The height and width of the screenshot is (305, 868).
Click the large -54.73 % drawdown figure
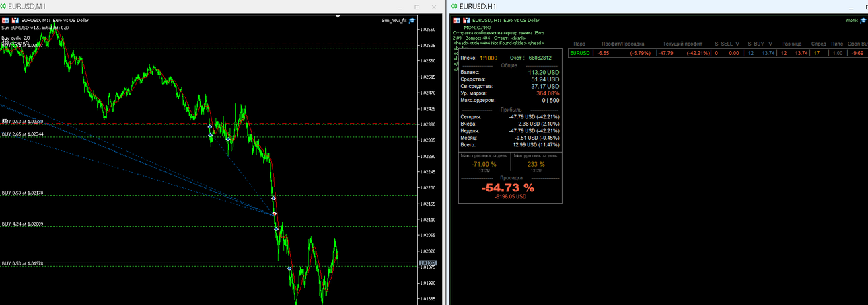tap(508, 188)
